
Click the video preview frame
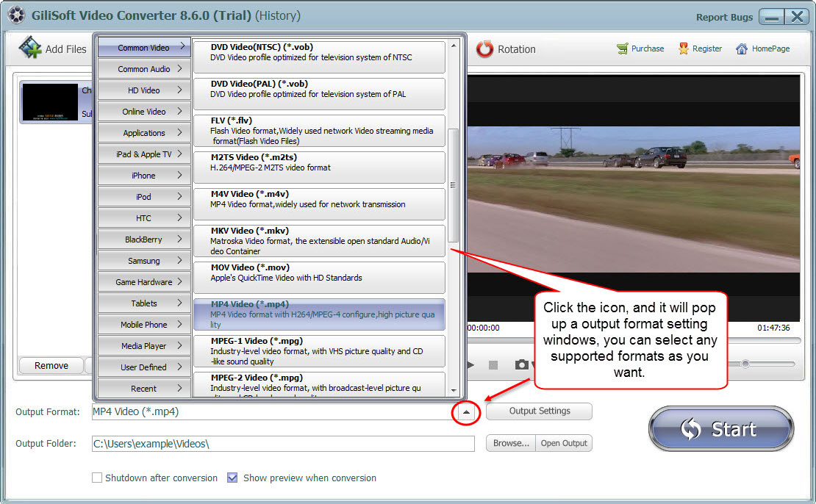coord(634,198)
